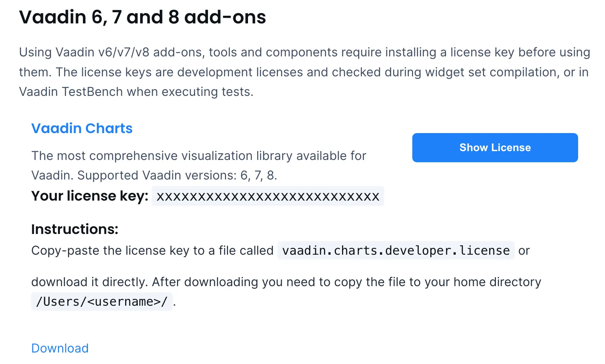Click the vaadin.charts.developer.license code snippet
This screenshot has height=364, width=605.
coord(395,250)
